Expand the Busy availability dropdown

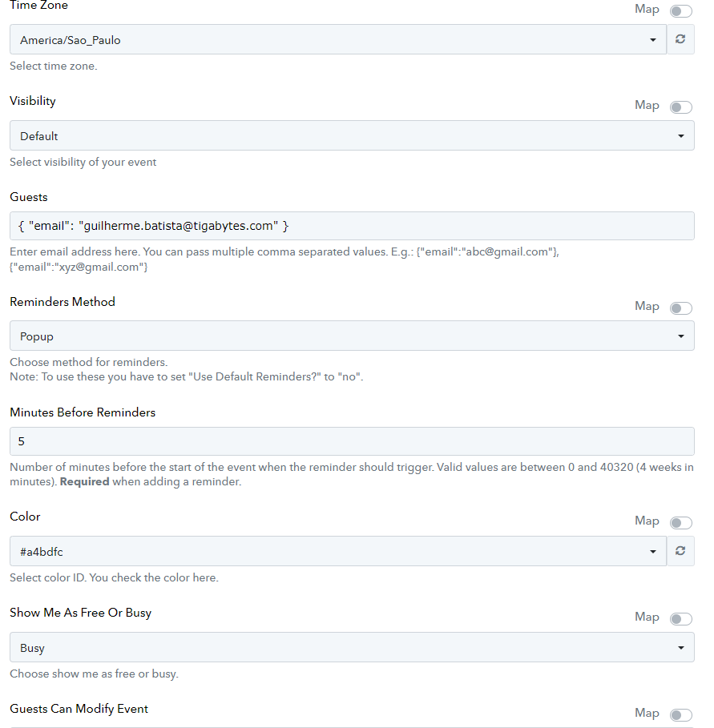pos(352,647)
